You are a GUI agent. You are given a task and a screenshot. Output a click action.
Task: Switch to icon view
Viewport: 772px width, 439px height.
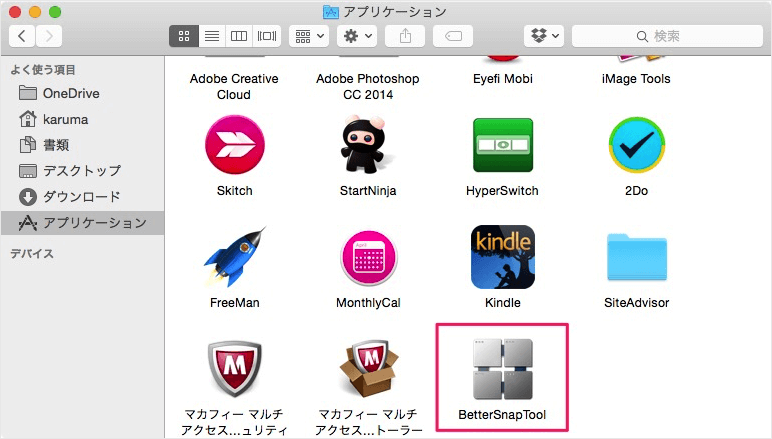click(184, 36)
